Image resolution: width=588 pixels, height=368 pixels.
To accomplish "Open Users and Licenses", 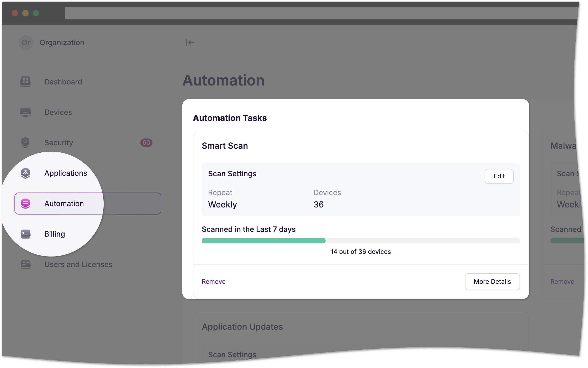I will (88, 264).
